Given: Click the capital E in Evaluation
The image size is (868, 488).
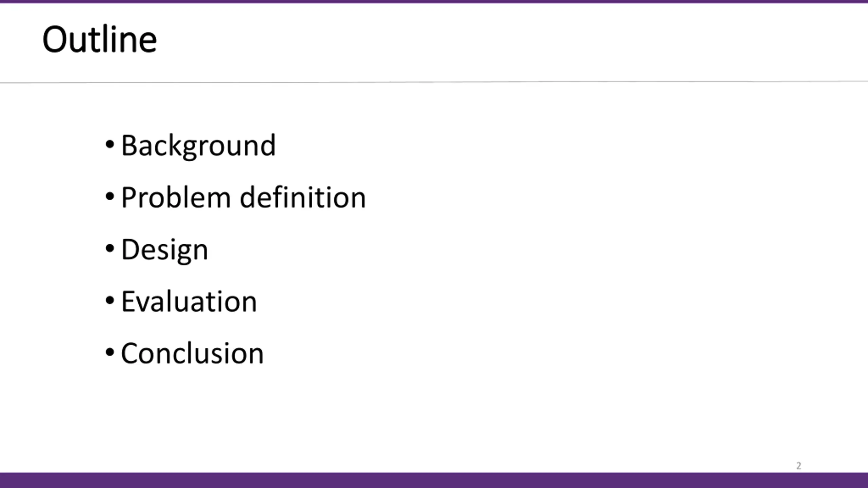Looking at the screenshot, I should click(129, 301).
